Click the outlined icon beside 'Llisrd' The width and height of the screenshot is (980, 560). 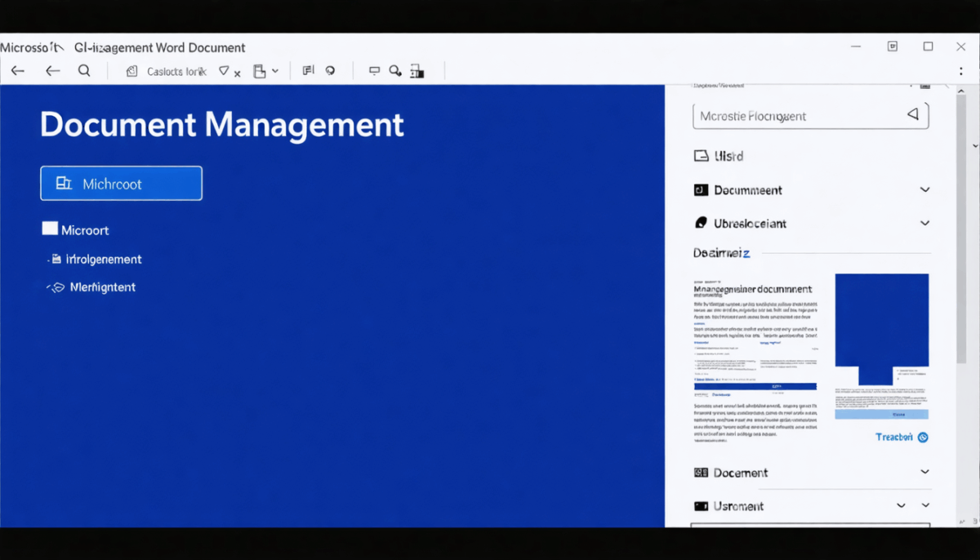click(701, 156)
